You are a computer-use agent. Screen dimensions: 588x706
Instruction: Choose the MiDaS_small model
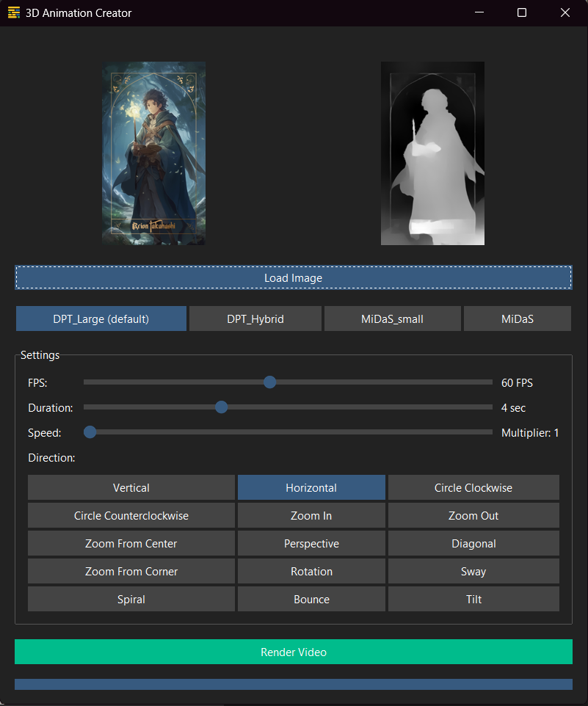coord(392,319)
